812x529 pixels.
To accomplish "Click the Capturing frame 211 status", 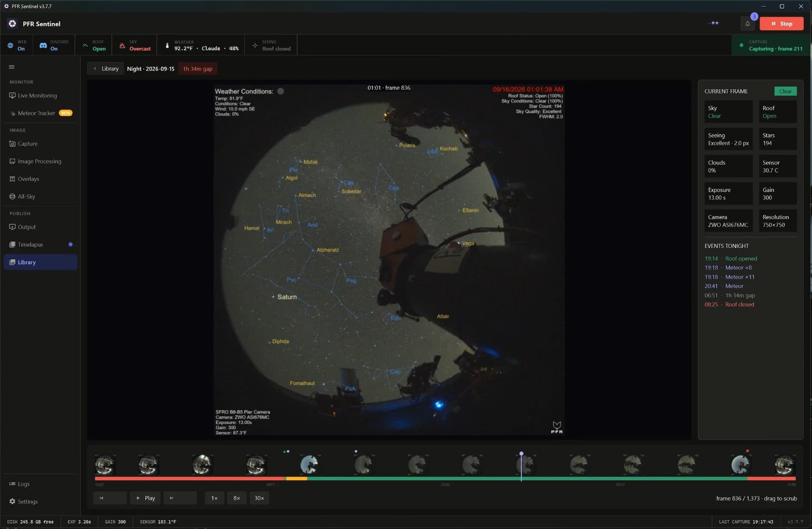I will [771, 45].
